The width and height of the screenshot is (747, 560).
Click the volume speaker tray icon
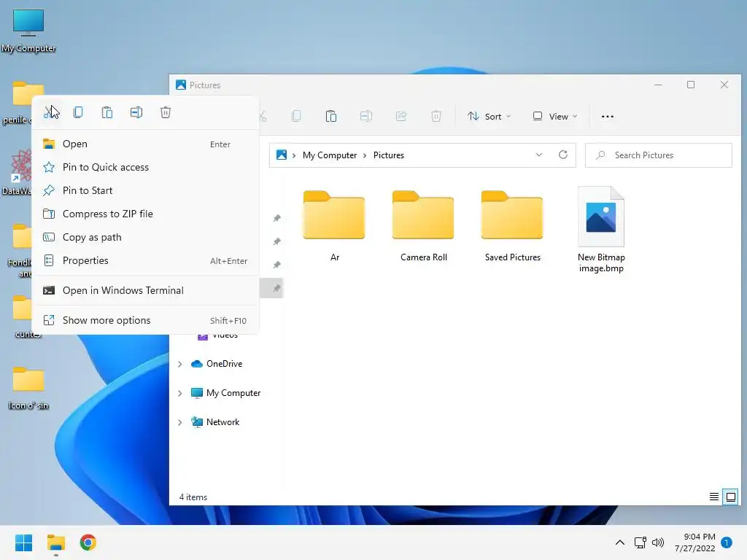click(x=658, y=542)
